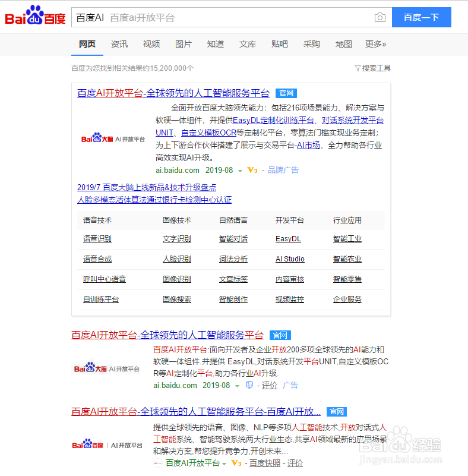The width and height of the screenshot is (468, 476).
Task: Click the 保 guarantee shield icon in second result
Action: (249, 385)
